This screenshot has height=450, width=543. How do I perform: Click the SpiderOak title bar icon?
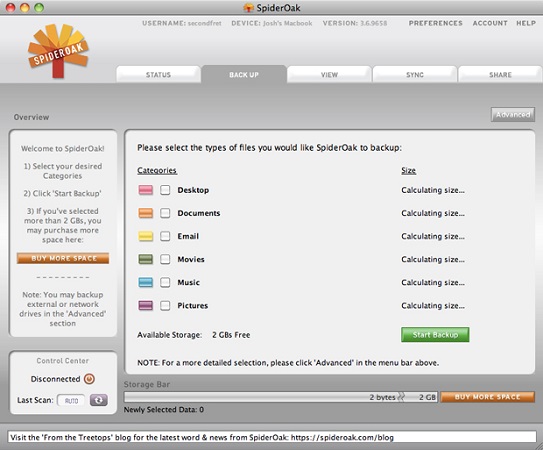coord(248,8)
